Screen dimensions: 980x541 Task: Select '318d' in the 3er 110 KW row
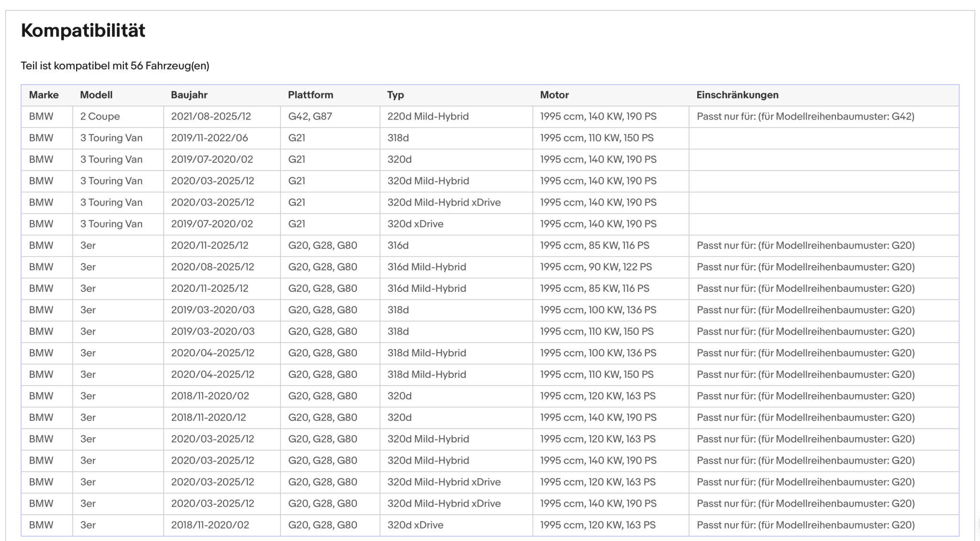tap(398, 331)
